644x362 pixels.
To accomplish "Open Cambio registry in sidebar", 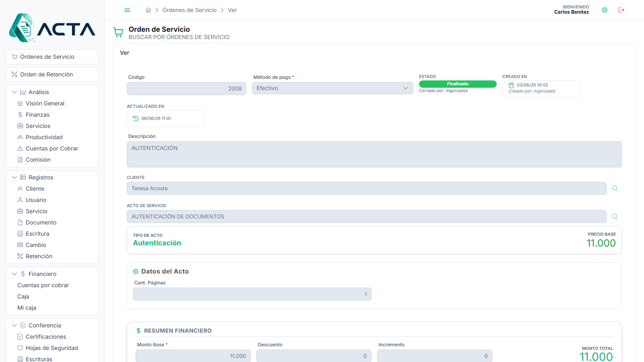I will [36, 245].
